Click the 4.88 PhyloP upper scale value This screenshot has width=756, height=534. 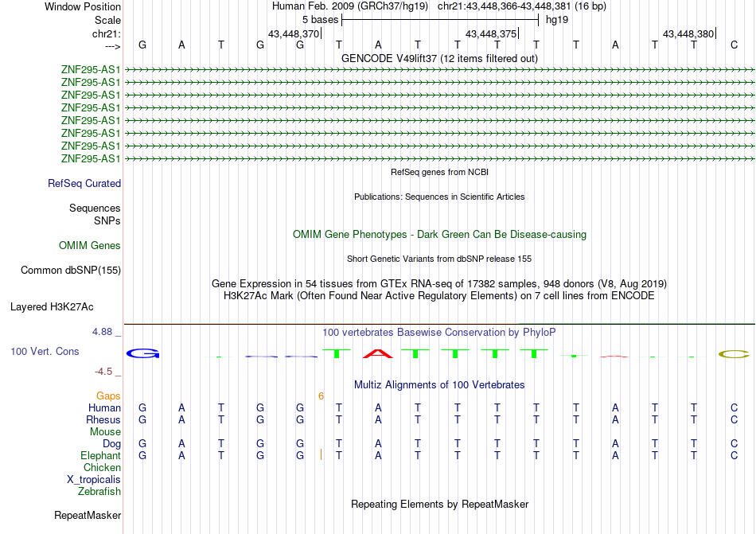(102, 332)
